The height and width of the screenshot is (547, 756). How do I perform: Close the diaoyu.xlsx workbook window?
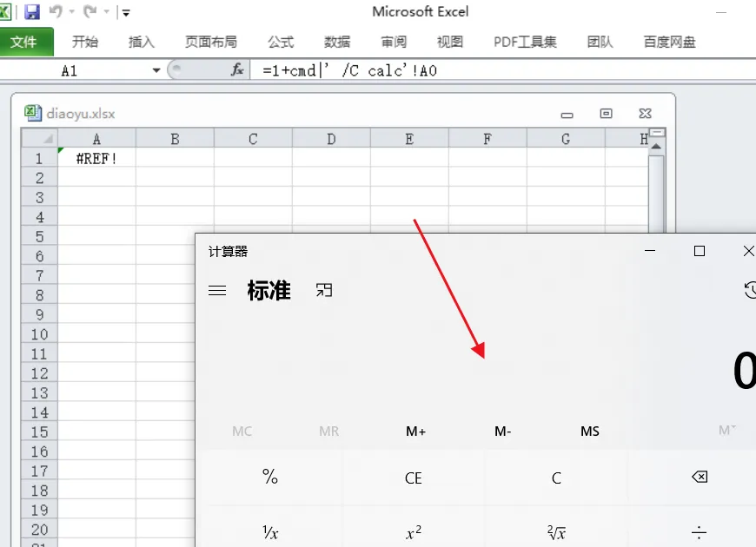(645, 113)
